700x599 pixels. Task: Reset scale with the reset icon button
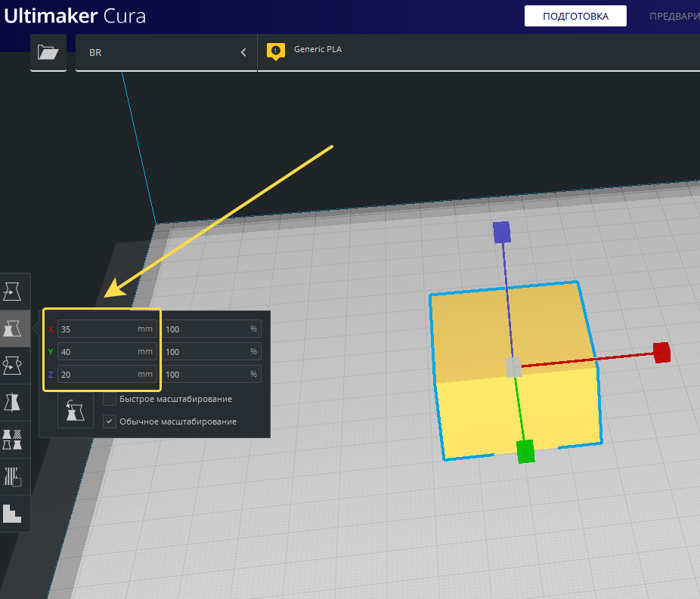tap(76, 410)
